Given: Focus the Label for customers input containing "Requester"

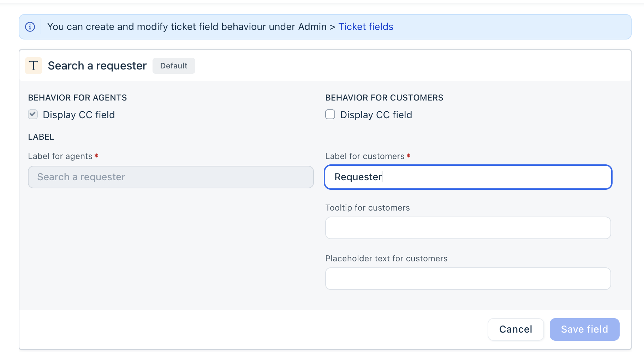Looking at the screenshot, I should click(468, 177).
